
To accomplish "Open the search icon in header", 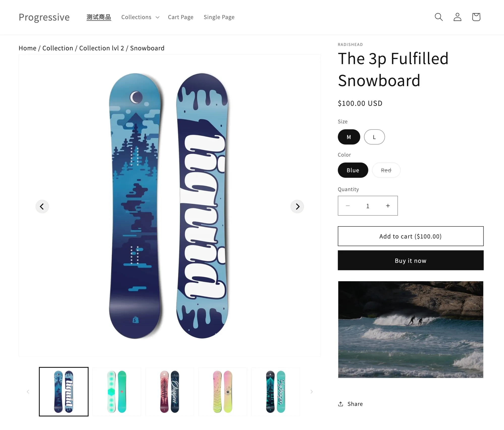I will point(438,17).
